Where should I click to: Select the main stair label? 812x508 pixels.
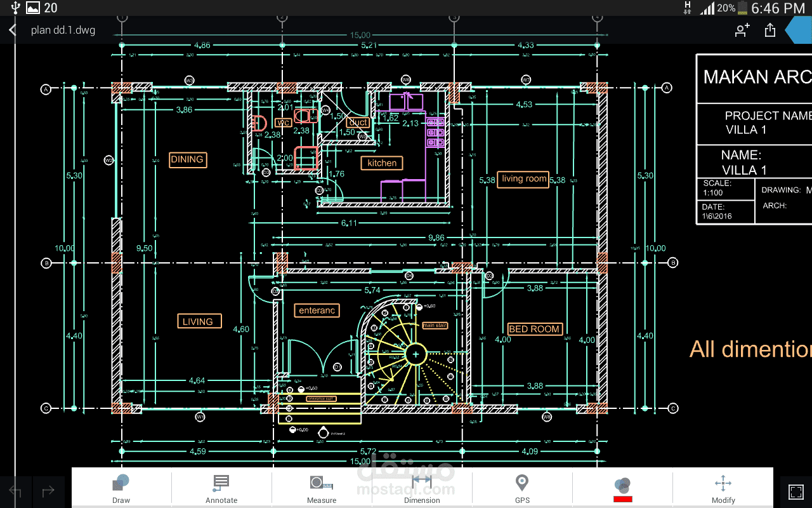435,326
